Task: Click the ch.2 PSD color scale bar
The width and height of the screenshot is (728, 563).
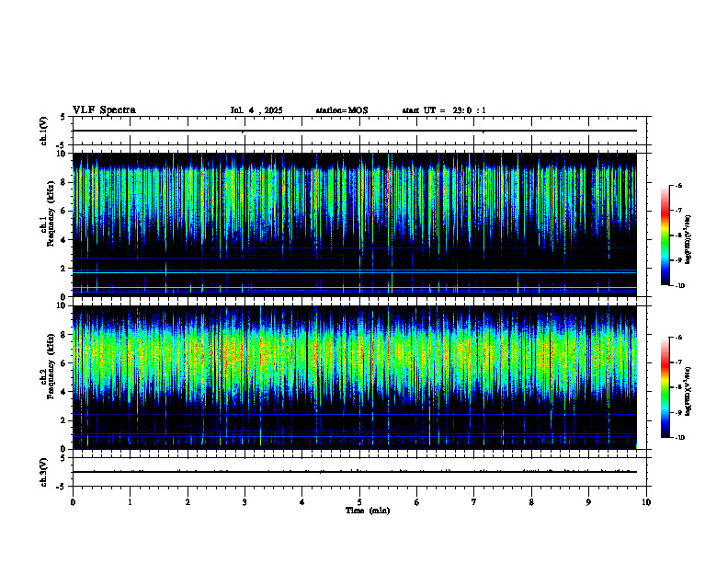Action: (x=665, y=387)
